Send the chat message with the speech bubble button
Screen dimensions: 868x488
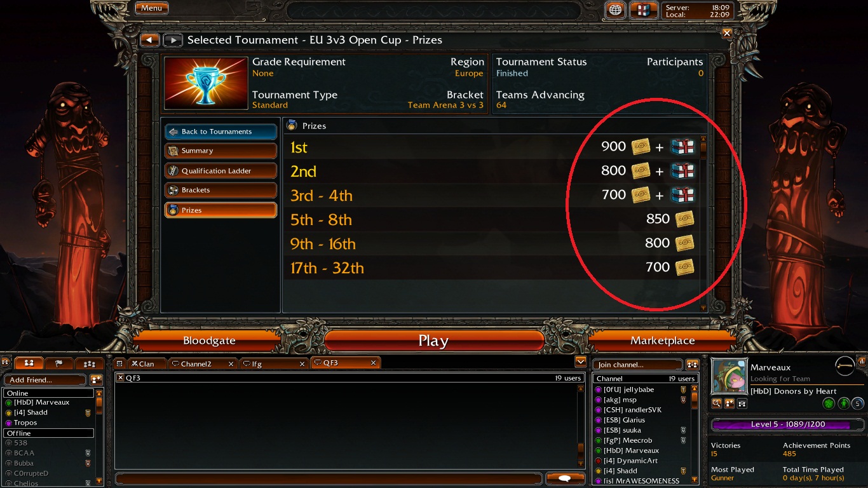564,478
